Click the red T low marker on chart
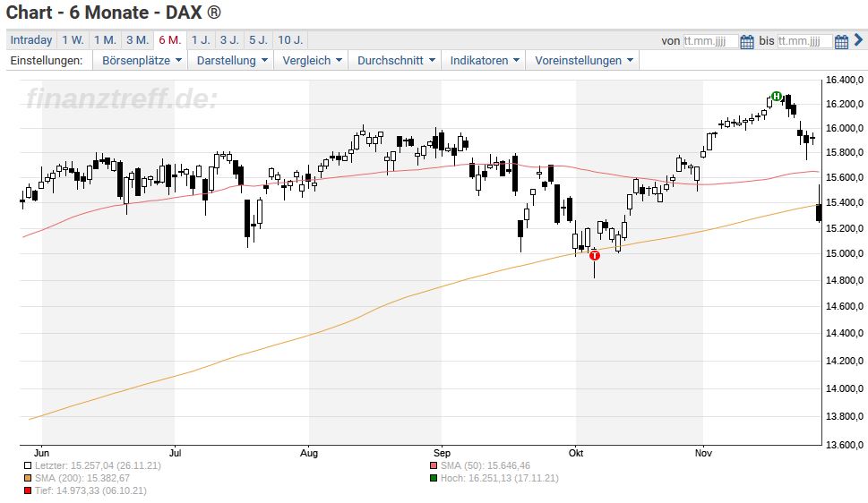The image size is (868, 503). coord(595,256)
